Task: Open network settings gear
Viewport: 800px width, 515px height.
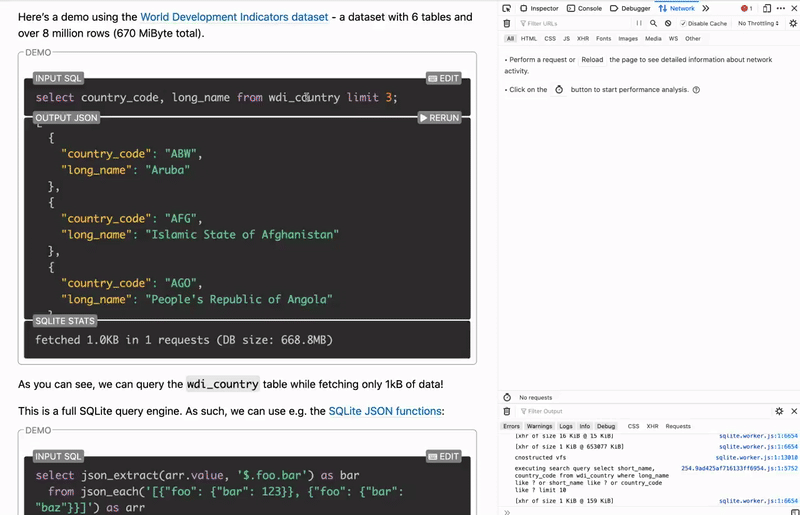Action: pyautogui.click(x=793, y=23)
